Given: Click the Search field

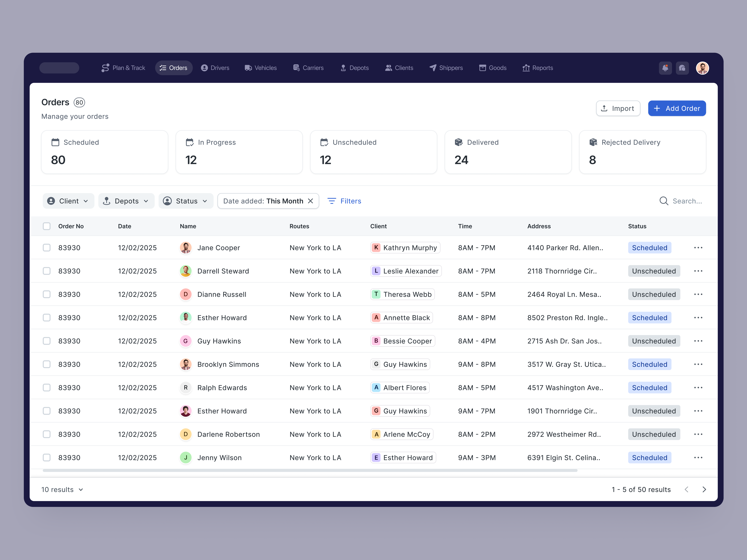Looking at the screenshot, I should pos(682,201).
